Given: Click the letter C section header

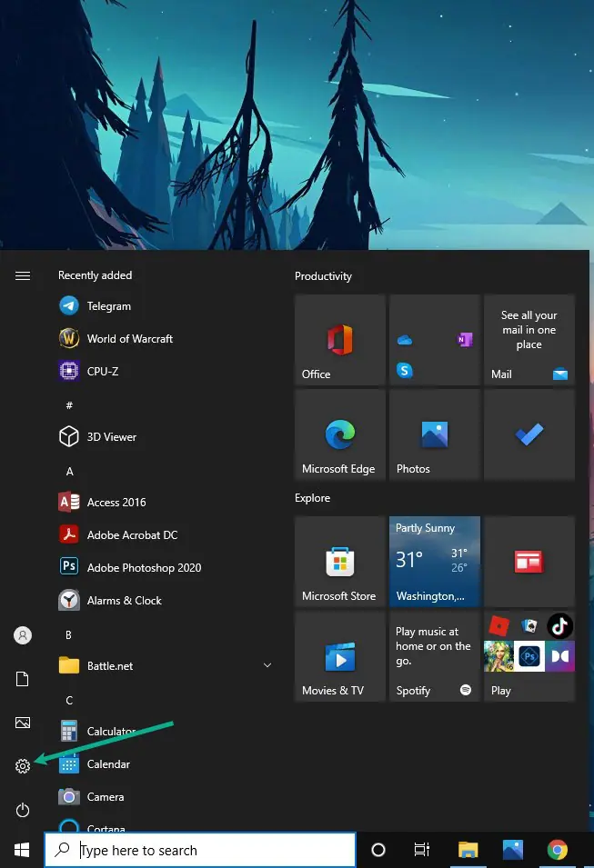Looking at the screenshot, I should click(69, 700).
